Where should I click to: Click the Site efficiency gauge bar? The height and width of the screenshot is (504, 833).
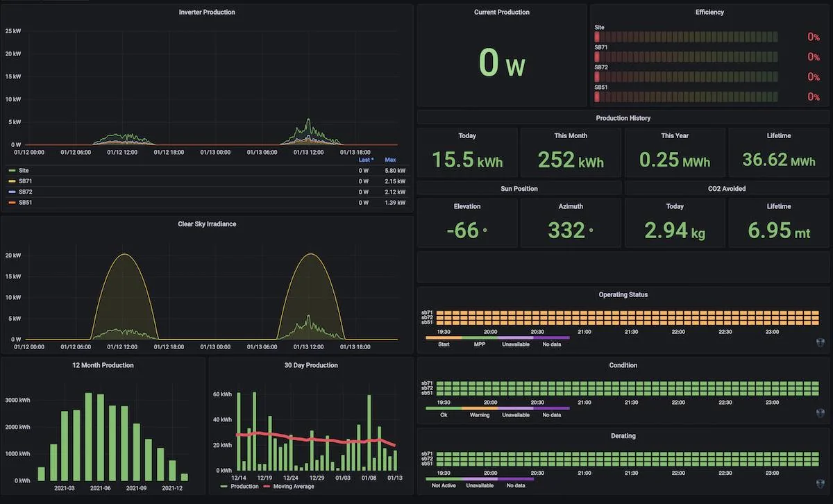[686, 37]
